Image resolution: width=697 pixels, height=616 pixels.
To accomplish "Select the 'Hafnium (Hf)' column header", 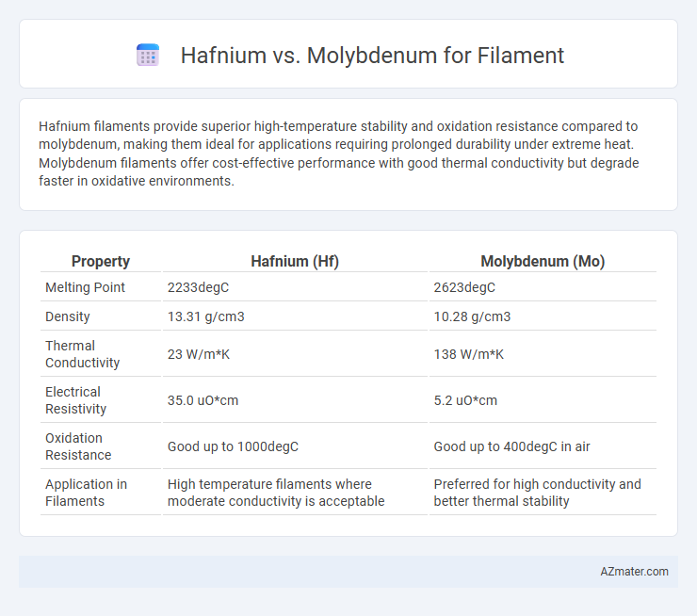I will click(x=295, y=261).
